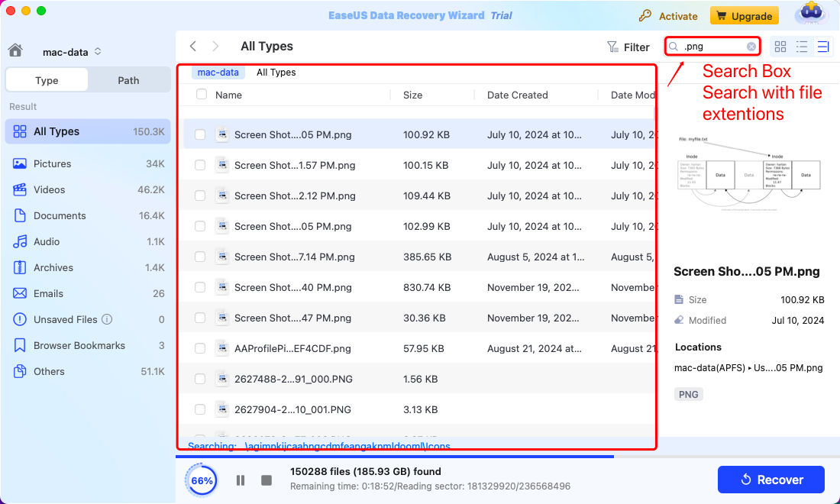Switch to list view
Screen dimensions: 840x504
pos(802,47)
